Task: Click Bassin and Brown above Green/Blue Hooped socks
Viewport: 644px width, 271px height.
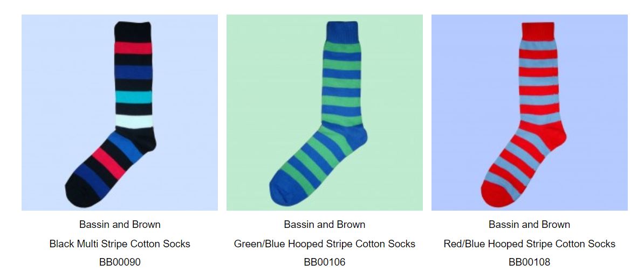Action: click(x=325, y=225)
